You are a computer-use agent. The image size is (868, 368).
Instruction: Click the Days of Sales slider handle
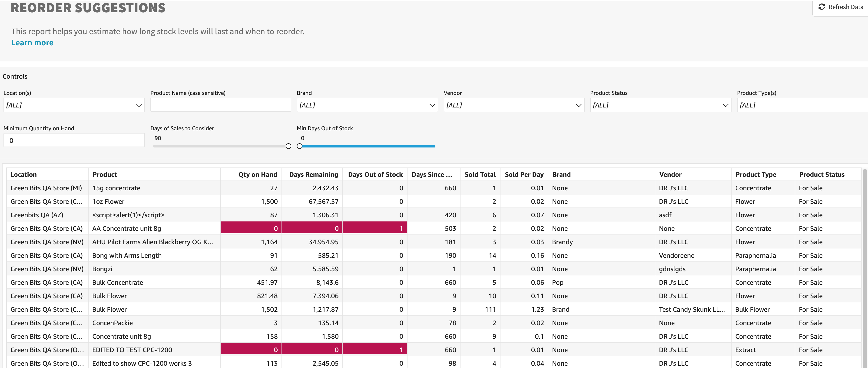coord(288,146)
